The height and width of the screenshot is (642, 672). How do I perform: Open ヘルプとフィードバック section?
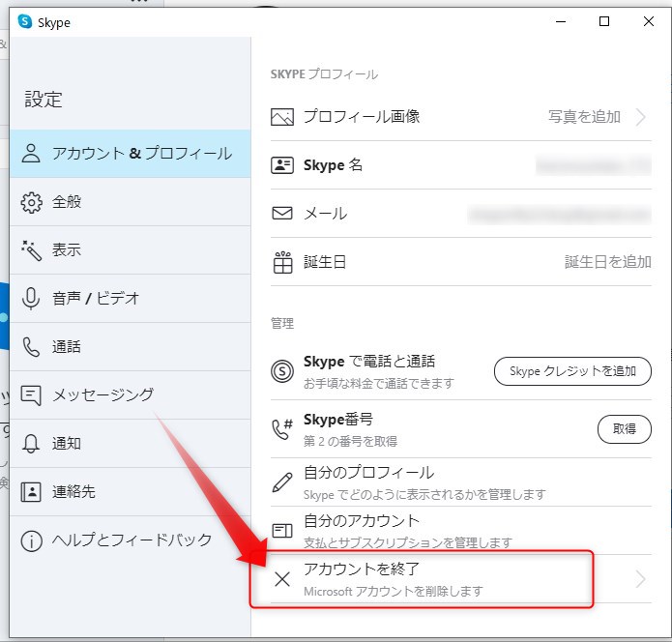coord(131,540)
